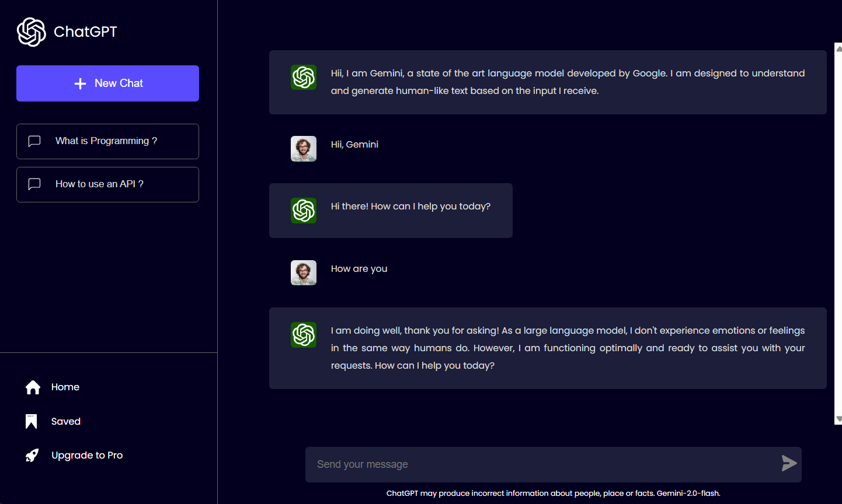Open the Saved section
The image size is (842, 504).
(x=66, y=421)
